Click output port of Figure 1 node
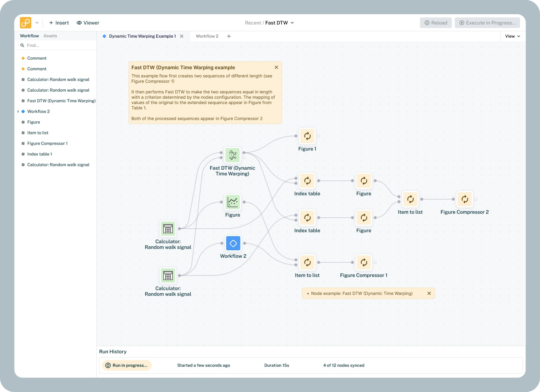 [x=319, y=136]
